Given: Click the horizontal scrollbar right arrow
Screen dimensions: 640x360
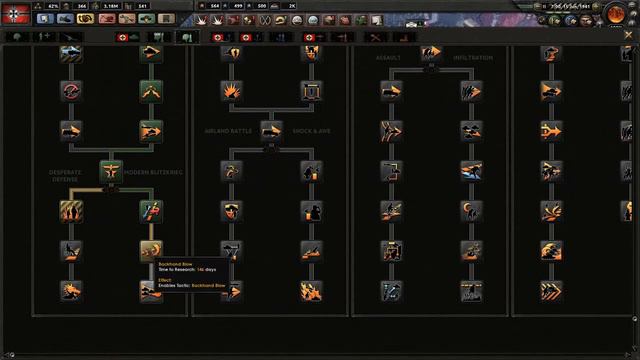Looking at the screenshot, I should tap(627, 355).
